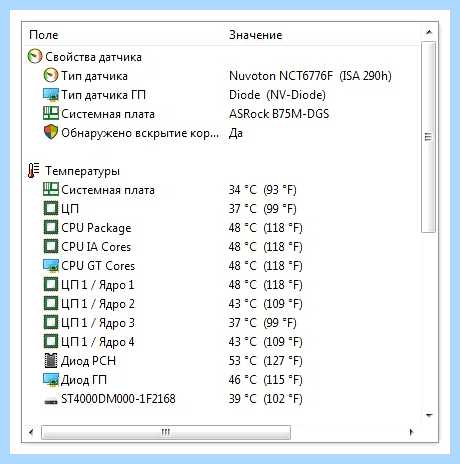Select the Диод PCH row label
460x464 pixels.
[x=88, y=361]
